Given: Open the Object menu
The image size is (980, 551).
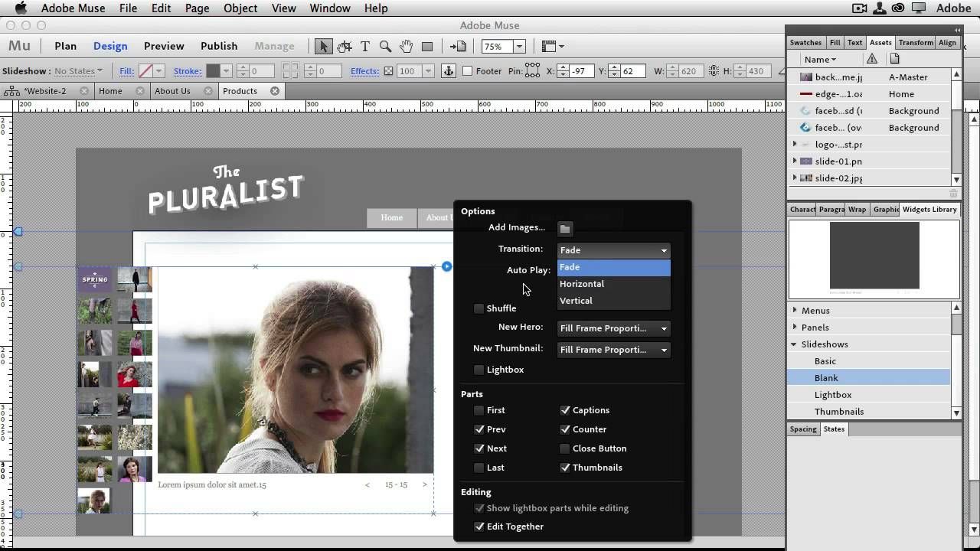Looking at the screenshot, I should pyautogui.click(x=240, y=8).
